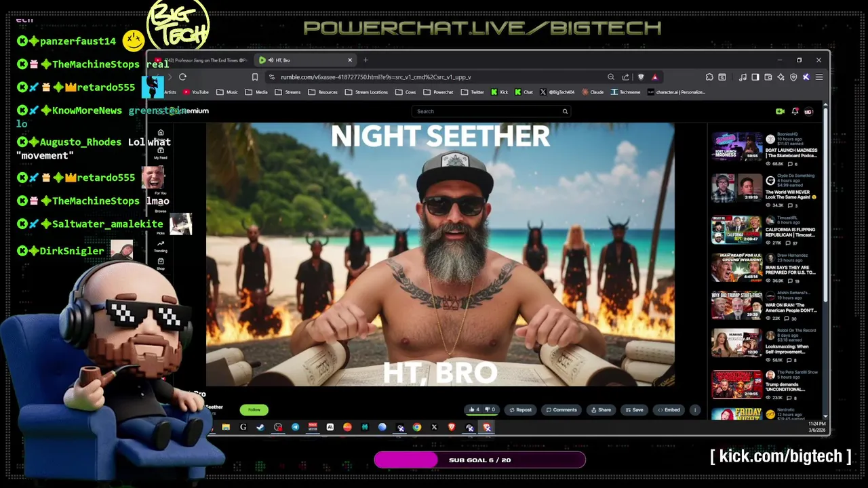
Task: Toggle browser sidebar panel icon
Action: (755, 77)
